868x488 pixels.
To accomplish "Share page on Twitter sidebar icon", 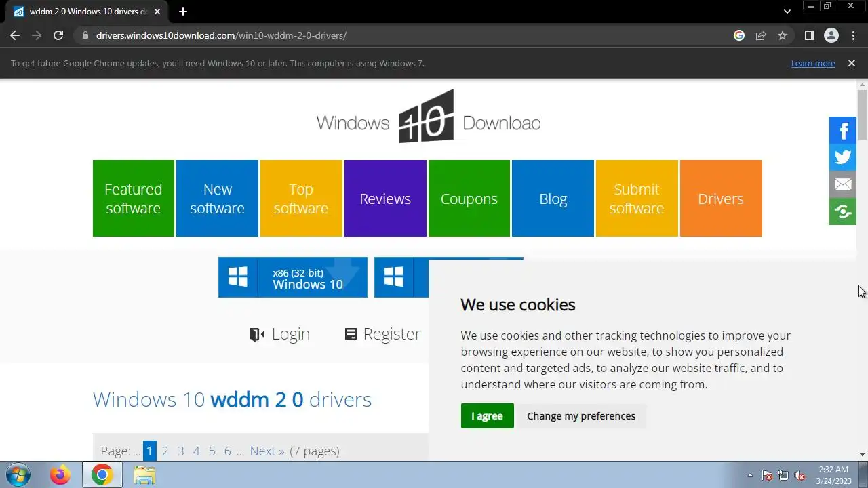I will coord(843,157).
